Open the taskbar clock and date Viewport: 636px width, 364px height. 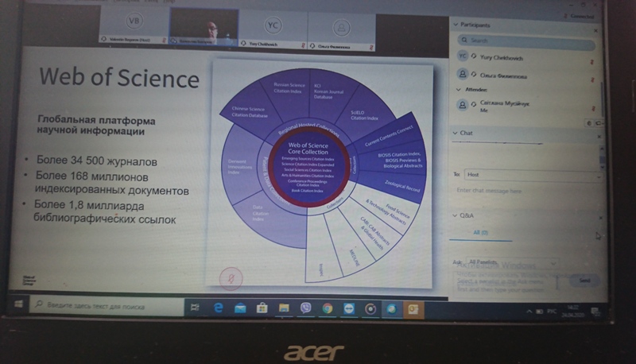[572, 312]
